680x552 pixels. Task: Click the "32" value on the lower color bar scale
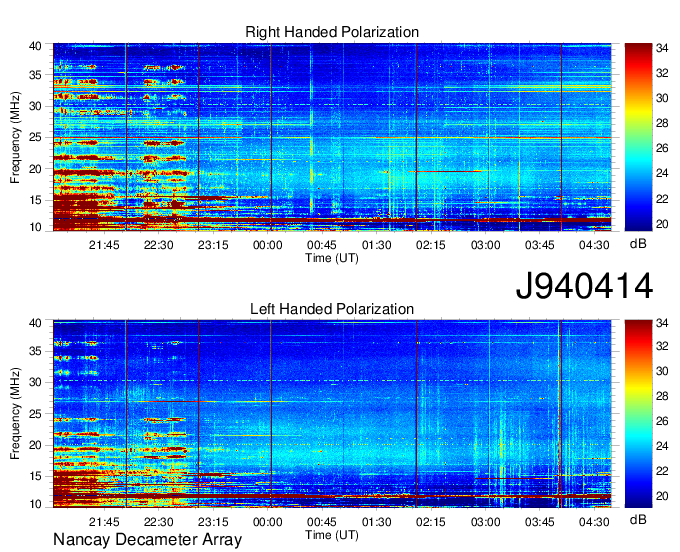[x=662, y=346]
